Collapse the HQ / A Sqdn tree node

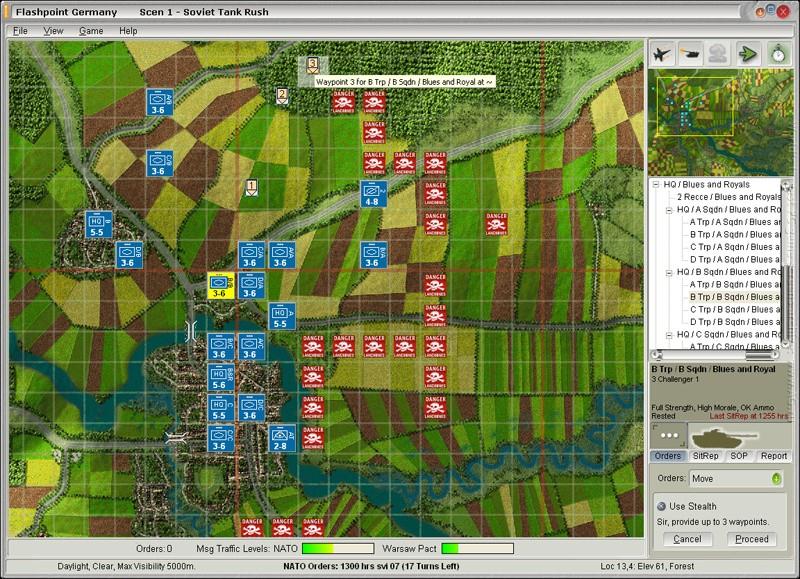pyautogui.click(x=668, y=210)
